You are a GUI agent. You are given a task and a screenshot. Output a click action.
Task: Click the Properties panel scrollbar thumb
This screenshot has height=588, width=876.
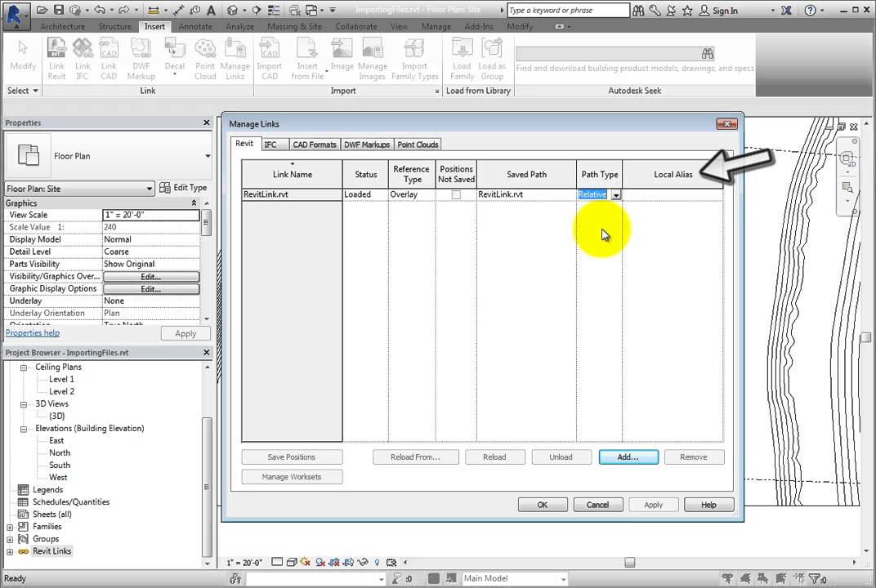(x=206, y=222)
